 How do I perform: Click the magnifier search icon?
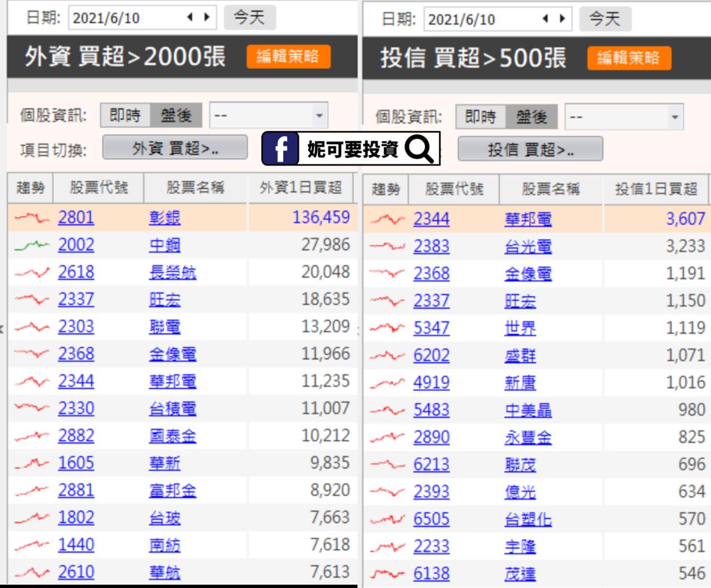(x=419, y=149)
